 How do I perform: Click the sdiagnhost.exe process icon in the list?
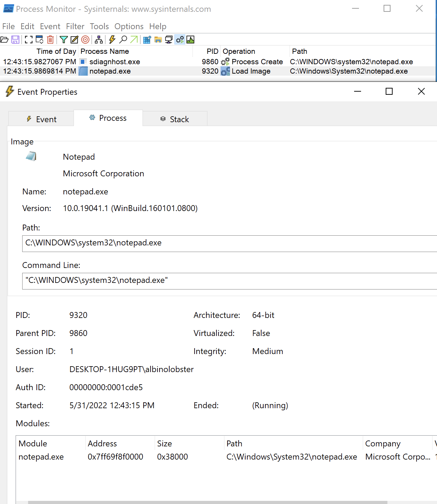click(x=83, y=62)
